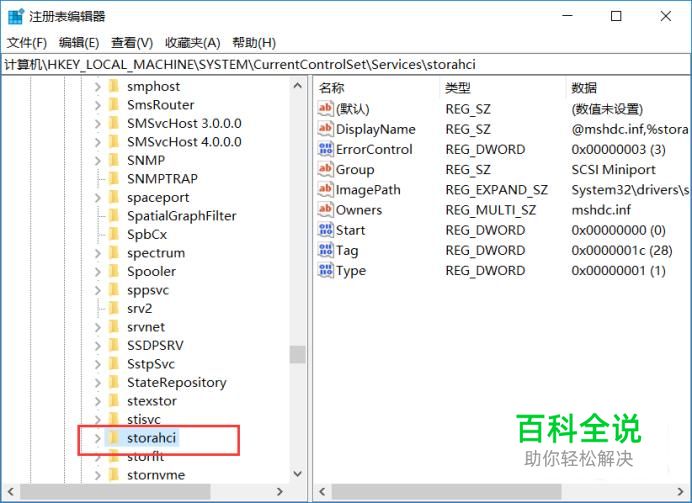692x503 pixels.
Task: Open the 收藏夹(A) menu
Action: tap(192, 42)
